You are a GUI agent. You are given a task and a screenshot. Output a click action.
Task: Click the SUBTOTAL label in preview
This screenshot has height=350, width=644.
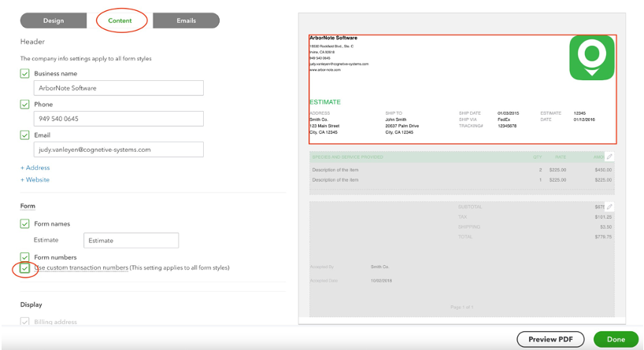pyautogui.click(x=470, y=207)
